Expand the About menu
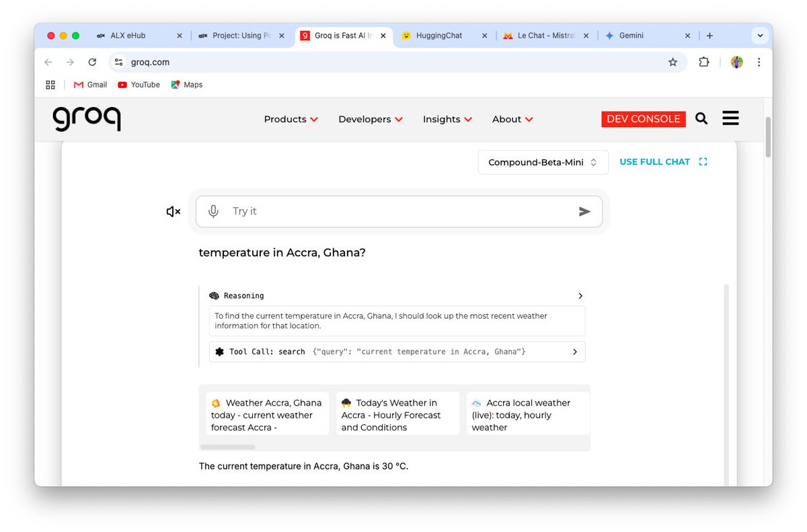 tap(512, 119)
